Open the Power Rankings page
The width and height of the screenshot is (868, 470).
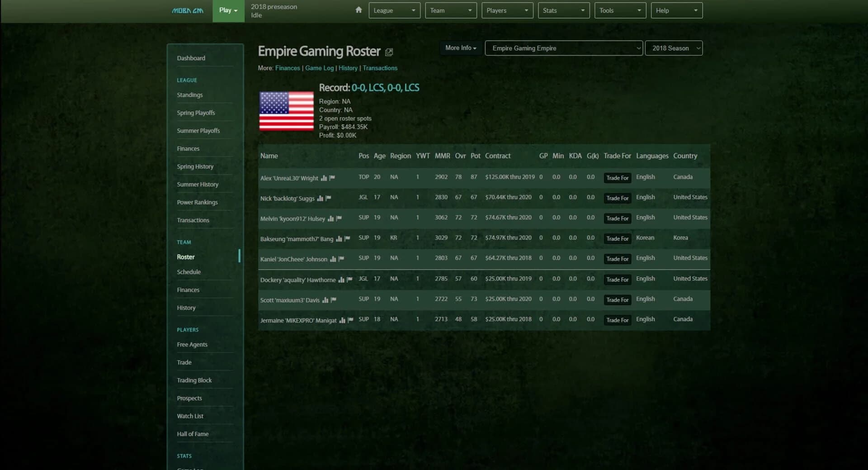(198, 202)
